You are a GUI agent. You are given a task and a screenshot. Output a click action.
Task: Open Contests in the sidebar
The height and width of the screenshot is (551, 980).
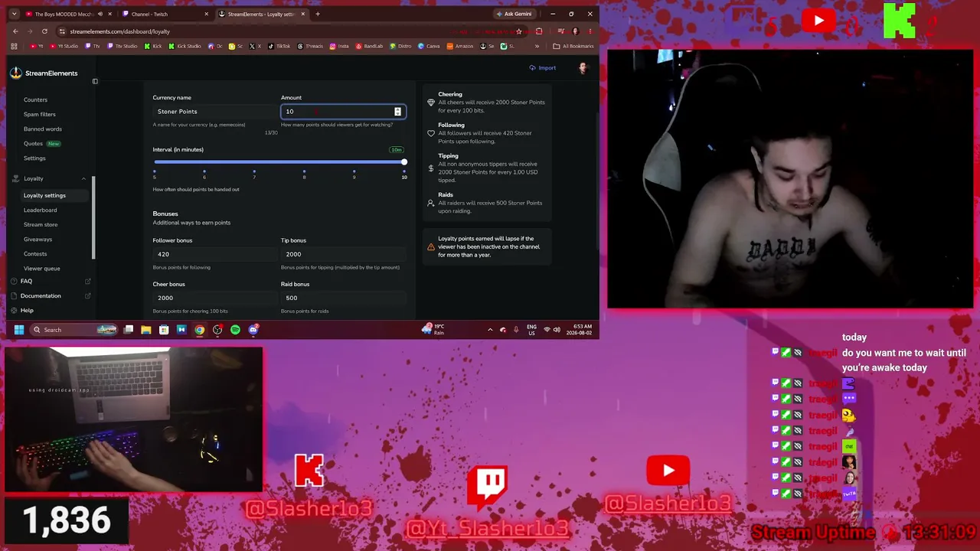coord(35,253)
